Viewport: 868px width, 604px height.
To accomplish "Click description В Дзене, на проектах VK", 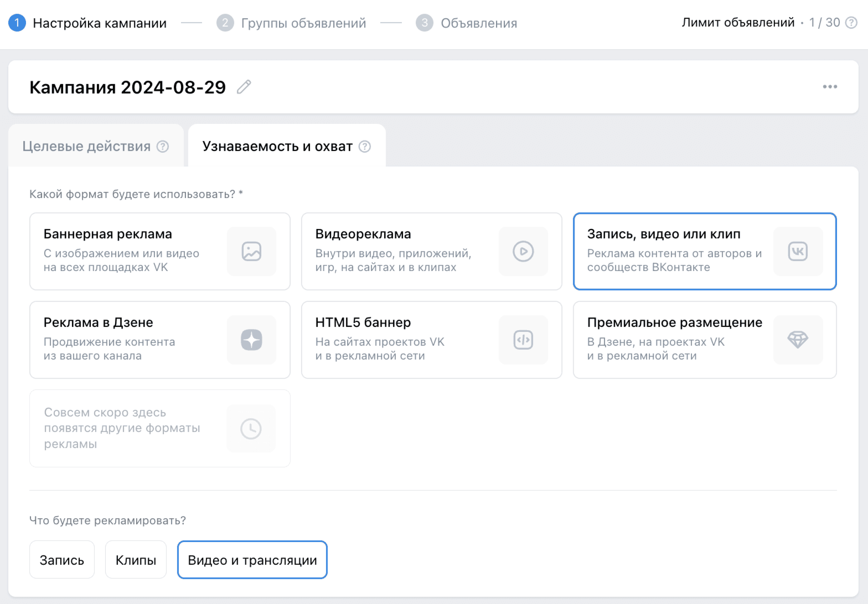I will click(x=656, y=349).
